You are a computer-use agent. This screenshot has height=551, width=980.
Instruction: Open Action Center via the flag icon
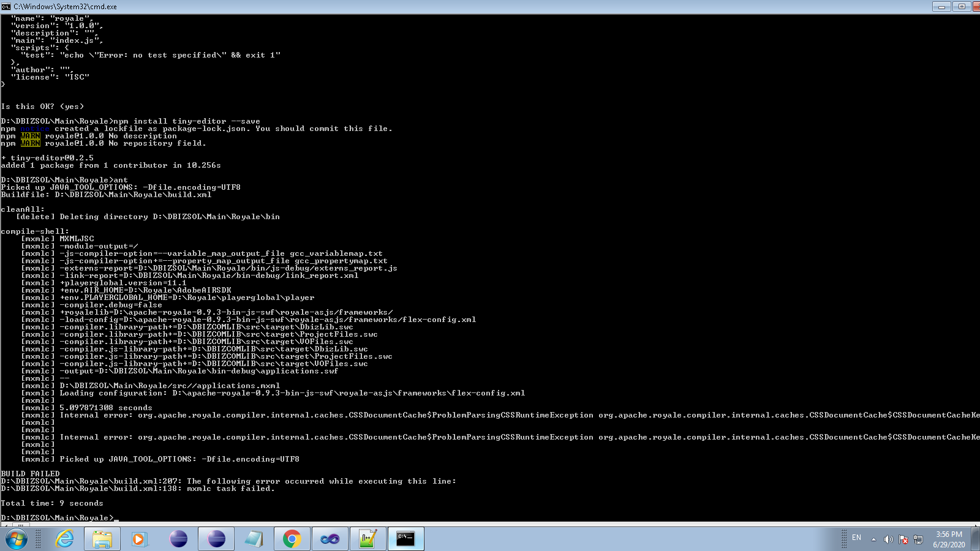point(902,539)
